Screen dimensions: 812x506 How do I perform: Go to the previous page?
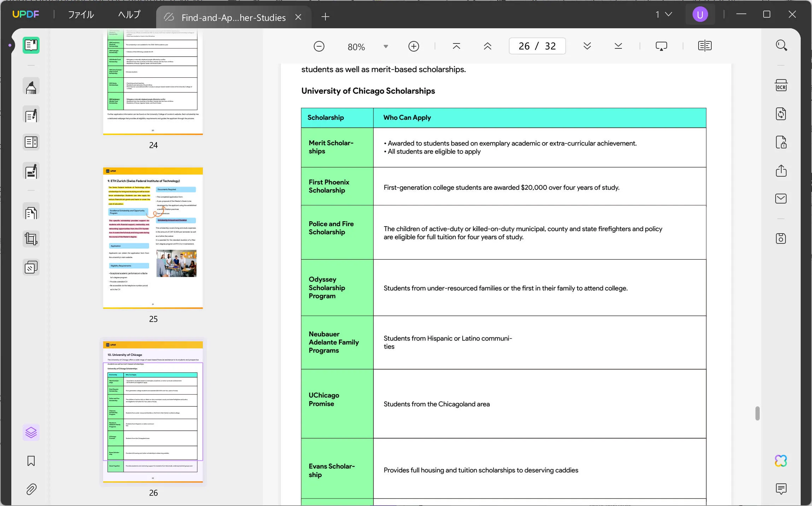coord(487,46)
